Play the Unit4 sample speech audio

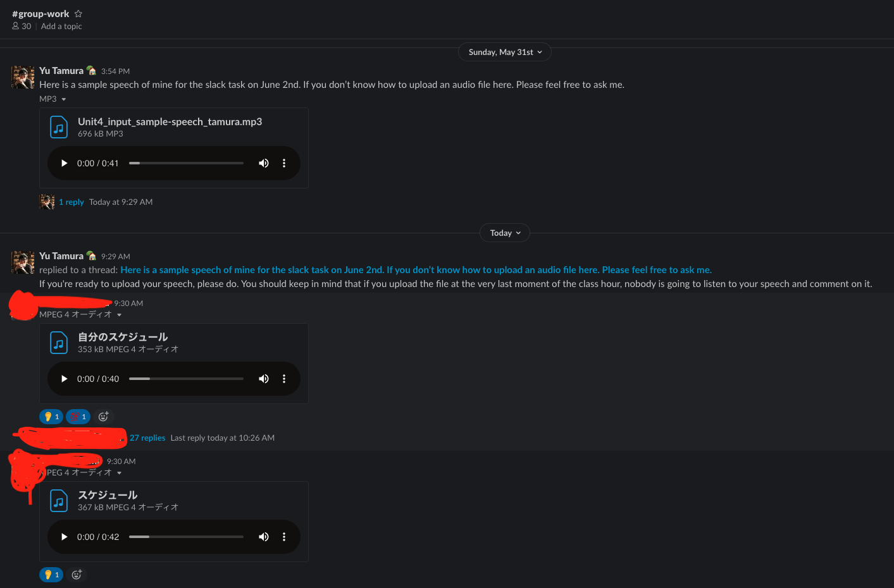click(x=64, y=163)
